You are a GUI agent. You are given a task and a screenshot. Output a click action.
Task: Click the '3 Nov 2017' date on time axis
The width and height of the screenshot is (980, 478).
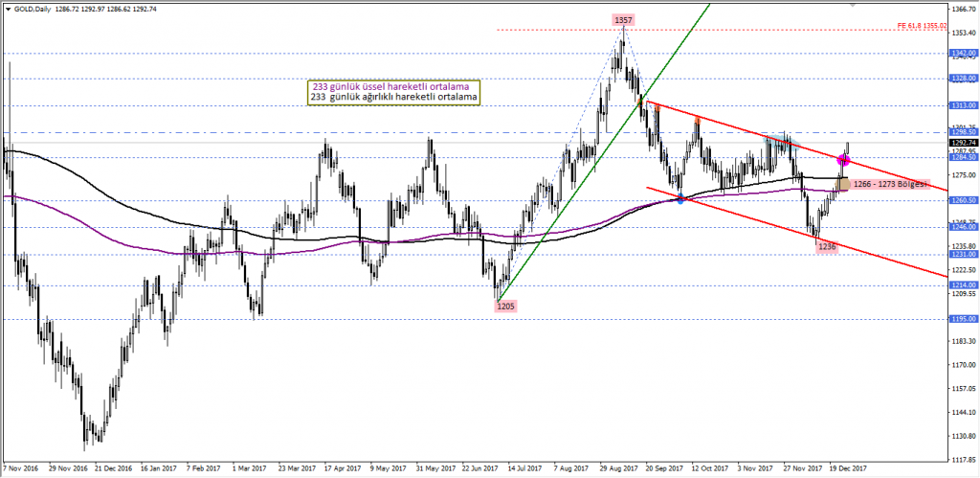pyautogui.click(x=755, y=468)
